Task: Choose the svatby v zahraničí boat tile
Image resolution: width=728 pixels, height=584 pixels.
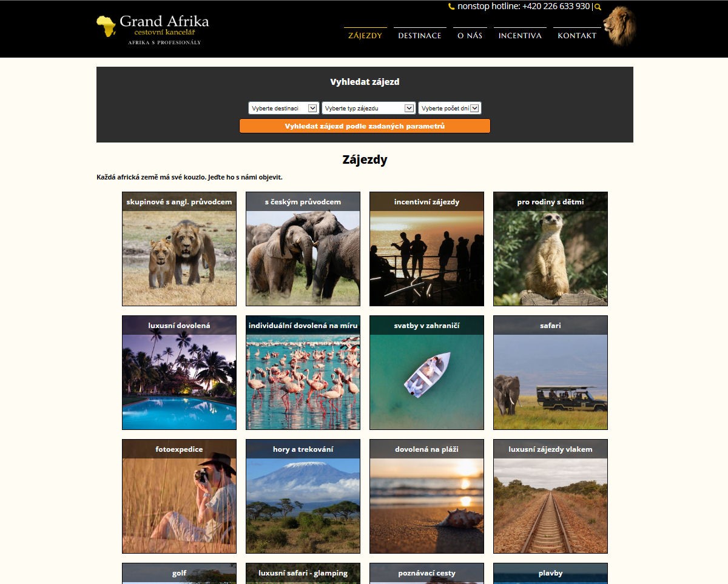Action: tap(426, 372)
